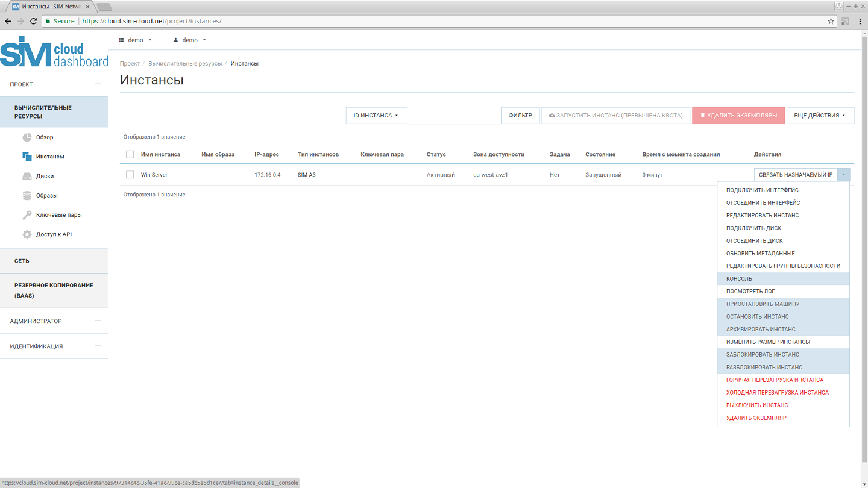Bookmark the page with the star icon
The height and width of the screenshot is (488, 868).
(x=831, y=21)
